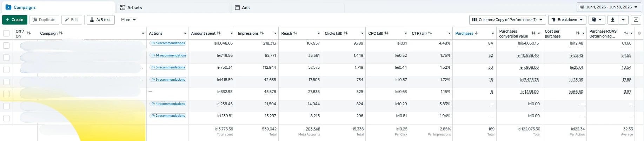The image size is (644, 141).
Task: Sort the Reach column using arrows
Action: 295,33
